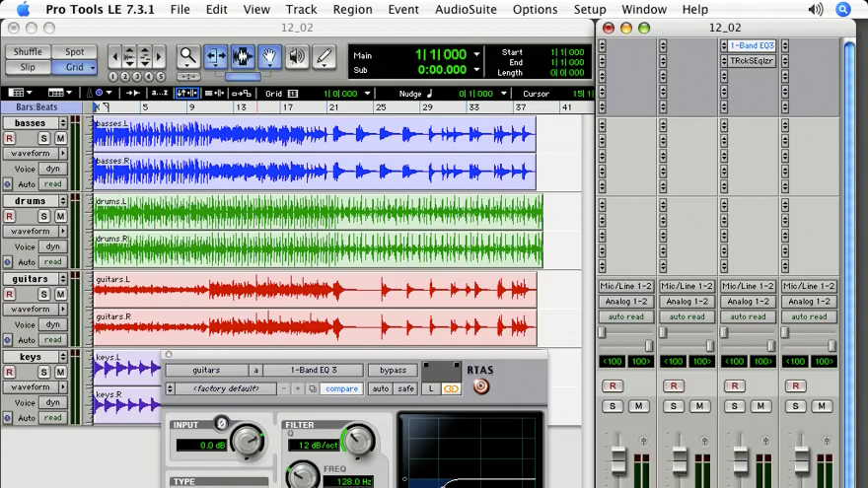Click the MIDI note zoom button
Image resolution: width=868 pixels, height=488 pixels.
click(144, 56)
